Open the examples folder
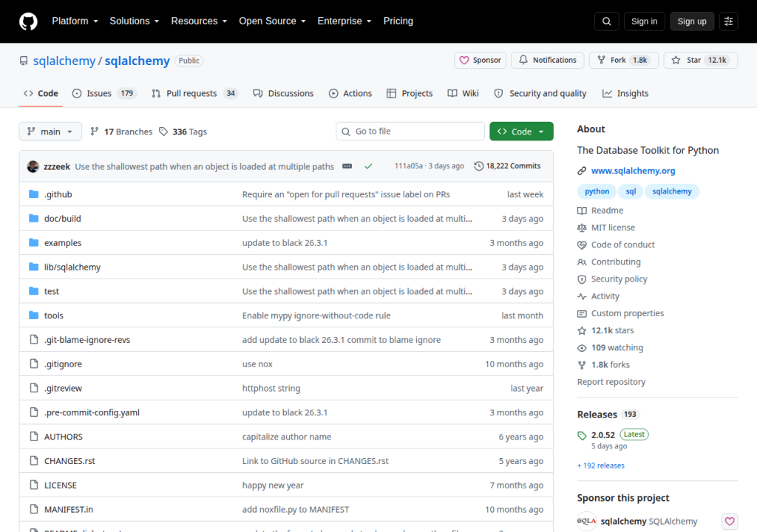The image size is (757, 532). (63, 243)
